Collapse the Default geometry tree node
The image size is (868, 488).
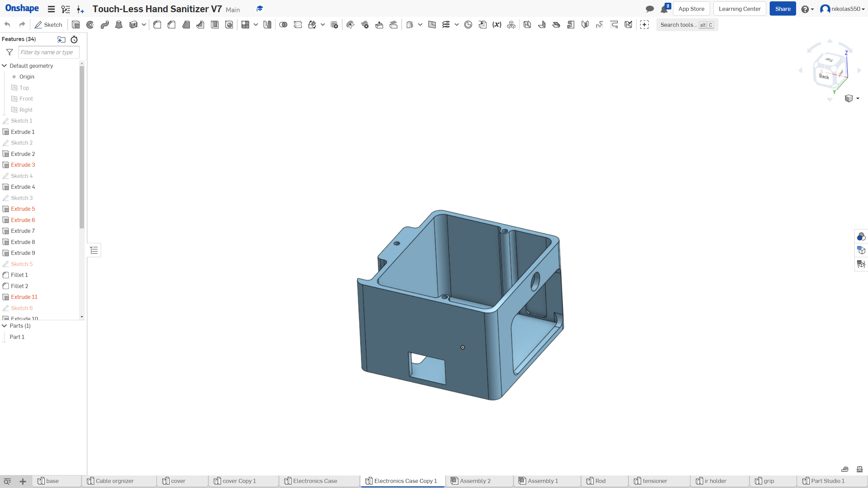[x=4, y=66]
